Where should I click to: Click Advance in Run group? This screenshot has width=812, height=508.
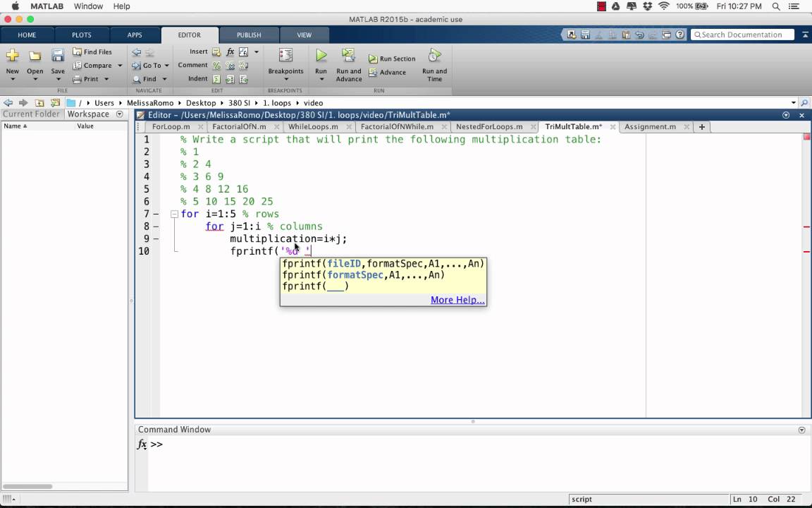(x=388, y=72)
